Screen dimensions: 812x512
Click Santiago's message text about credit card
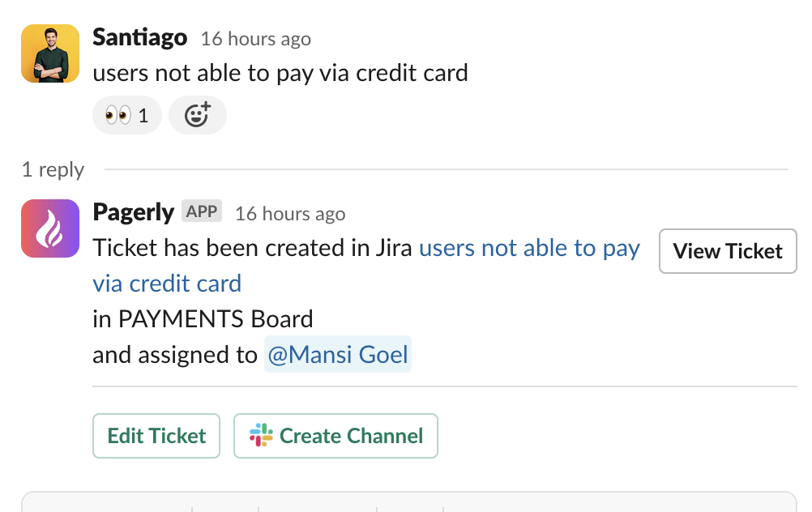tap(280, 73)
